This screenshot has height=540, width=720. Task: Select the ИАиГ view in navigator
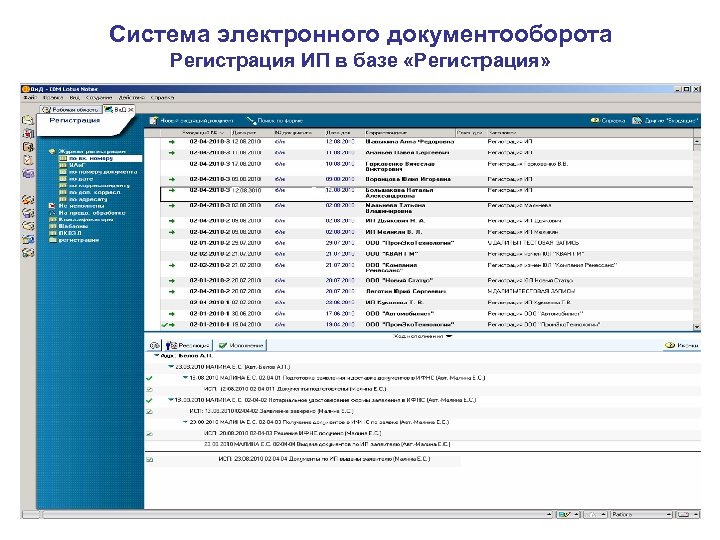coord(78,165)
